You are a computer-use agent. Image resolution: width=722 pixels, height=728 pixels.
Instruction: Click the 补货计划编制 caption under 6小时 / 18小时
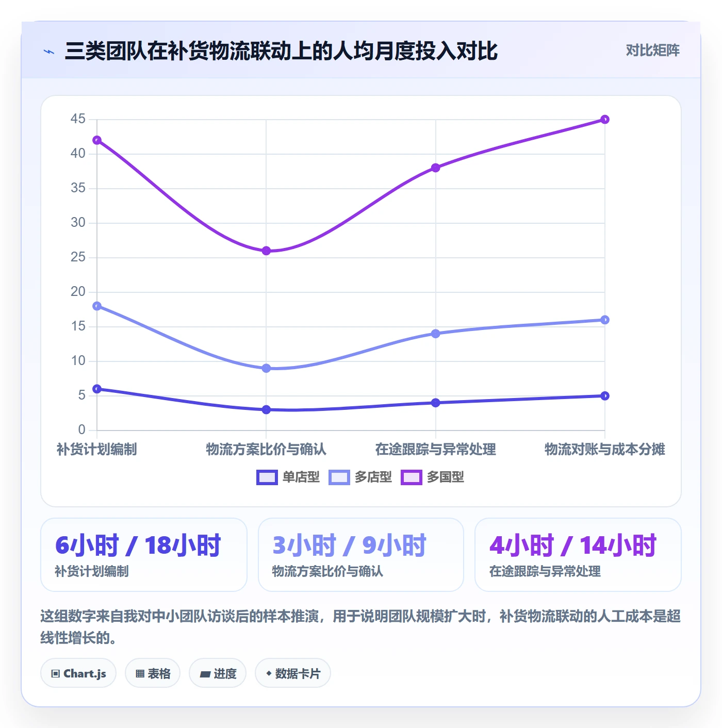click(x=92, y=571)
